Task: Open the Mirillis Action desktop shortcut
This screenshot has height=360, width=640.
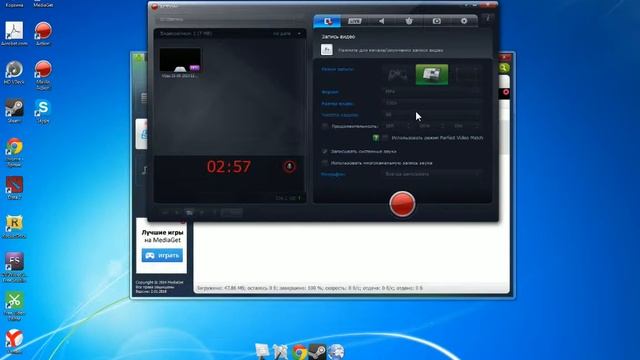Action: click(43, 74)
